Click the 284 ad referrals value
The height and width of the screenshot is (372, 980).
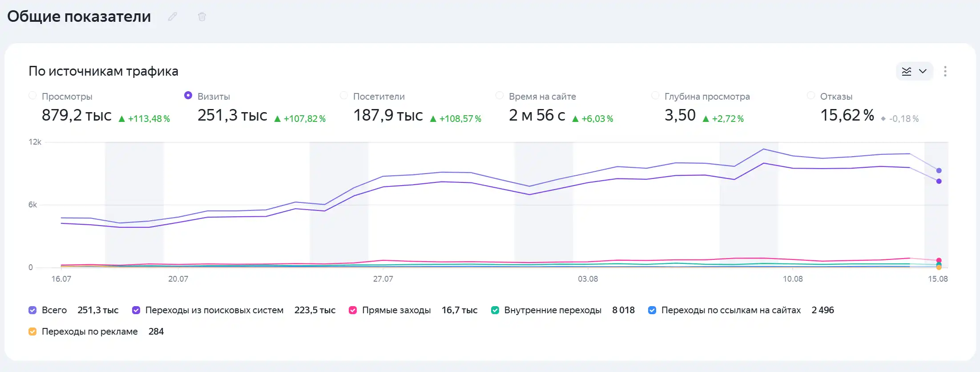[156, 332]
